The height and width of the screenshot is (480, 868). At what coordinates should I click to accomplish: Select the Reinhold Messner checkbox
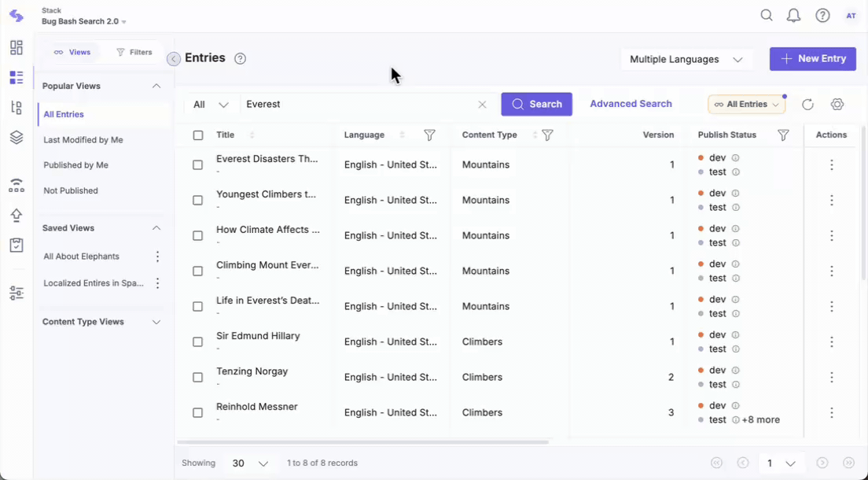pos(197,413)
